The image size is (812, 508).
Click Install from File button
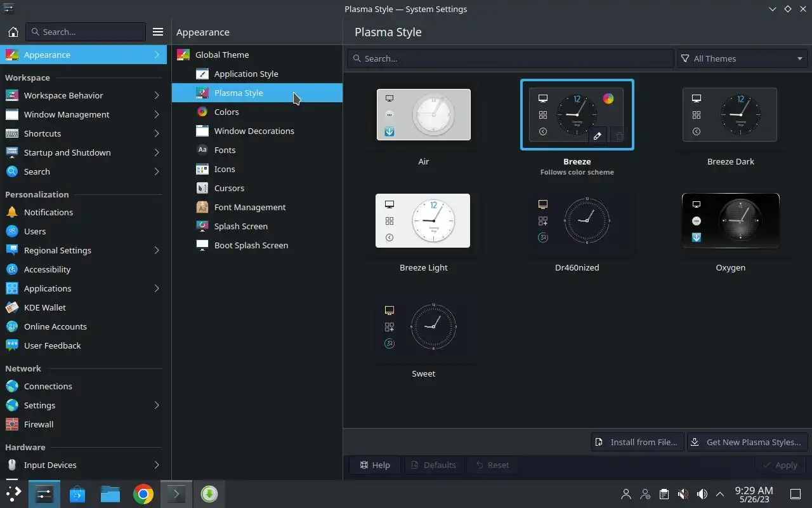pos(638,442)
